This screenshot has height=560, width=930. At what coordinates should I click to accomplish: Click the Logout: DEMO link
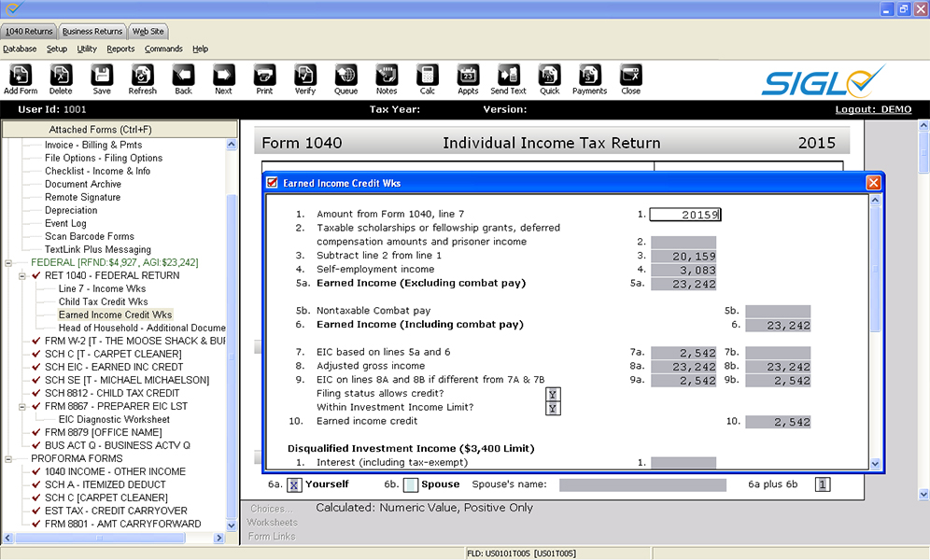(873, 109)
